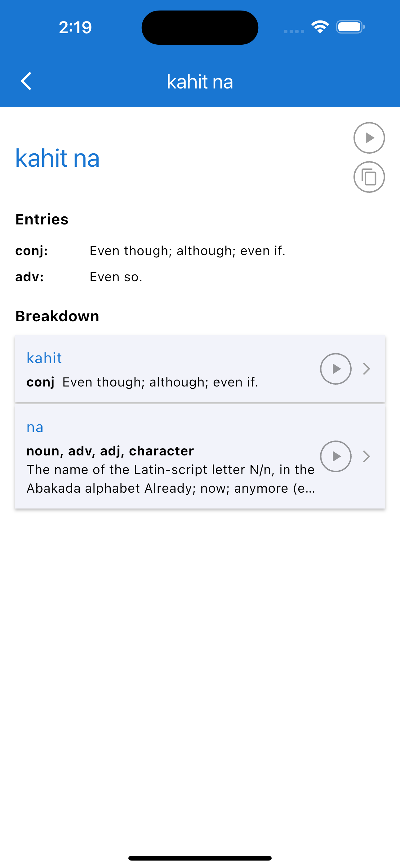Open the kahit card definition text
The image size is (400, 868).
tap(160, 382)
